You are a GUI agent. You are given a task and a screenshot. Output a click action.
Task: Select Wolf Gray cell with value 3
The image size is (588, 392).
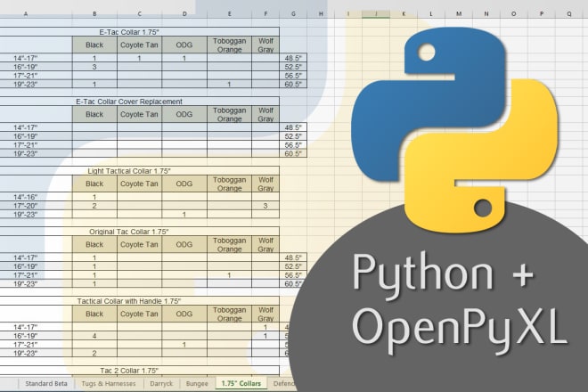(265, 206)
